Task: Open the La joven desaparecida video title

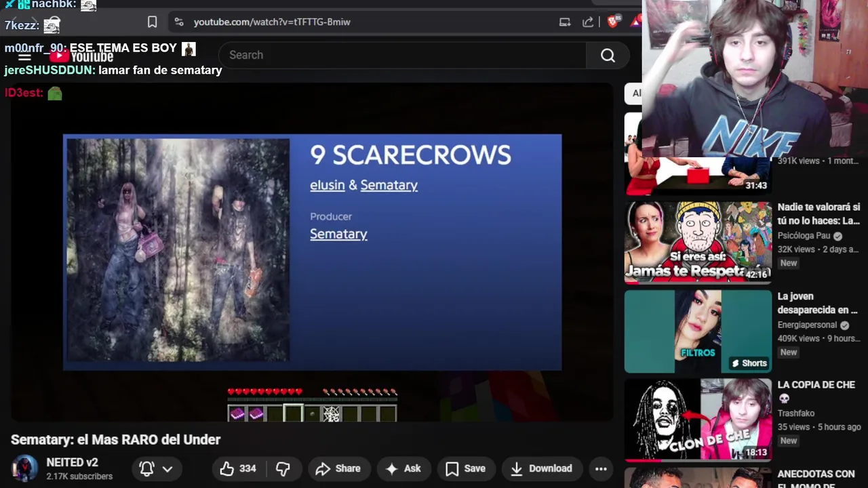Action: point(818,303)
